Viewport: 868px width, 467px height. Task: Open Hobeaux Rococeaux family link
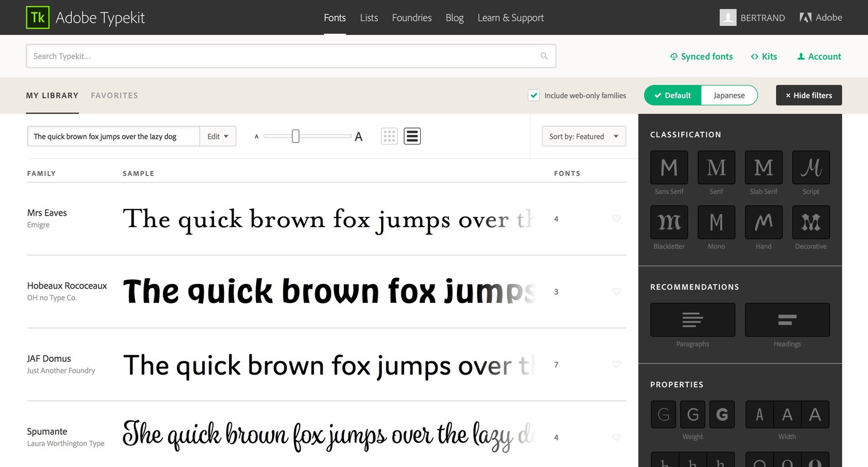pos(67,286)
